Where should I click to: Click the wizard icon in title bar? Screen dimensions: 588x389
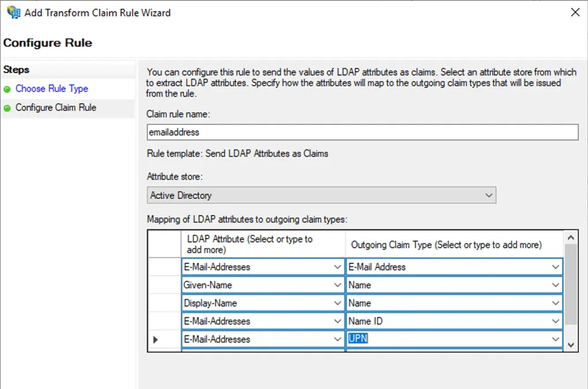(x=13, y=12)
